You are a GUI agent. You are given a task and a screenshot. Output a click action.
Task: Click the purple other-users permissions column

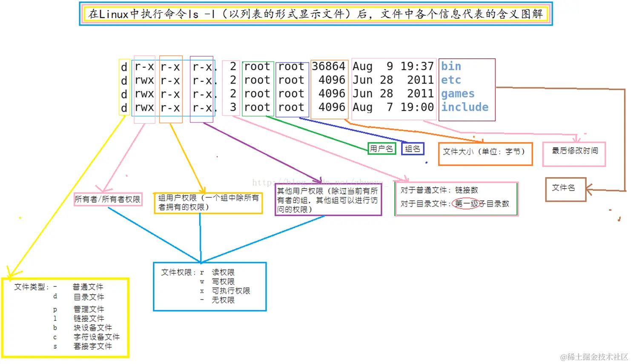[x=201, y=87]
